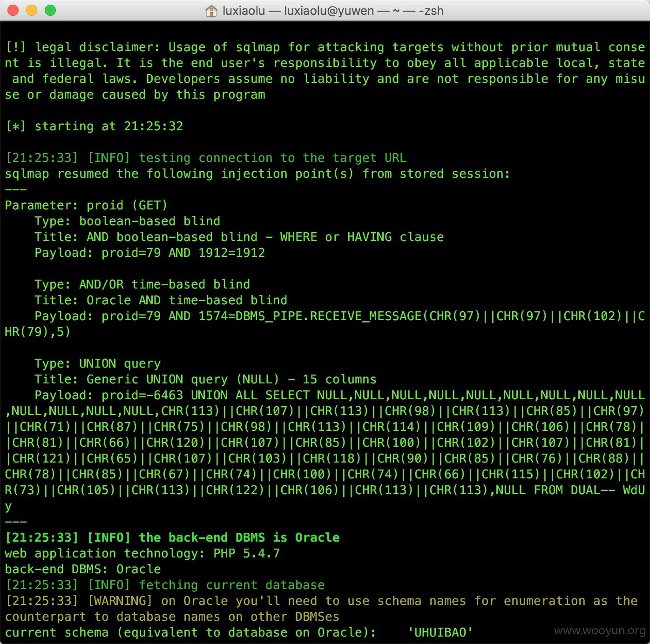Click 'back-end DBMS: Oracle' line
The height and width of the screenshot is (644, 650).
[82, 569]
